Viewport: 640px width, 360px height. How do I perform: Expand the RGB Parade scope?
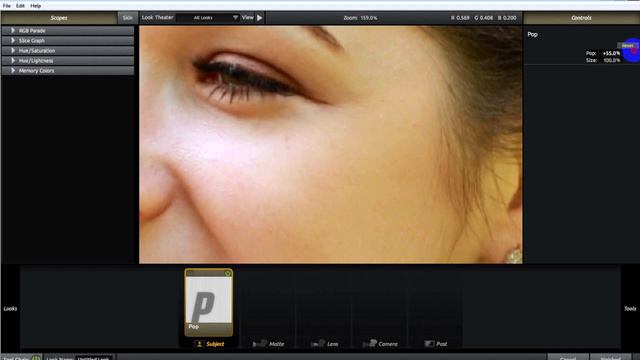click(68, 31)
